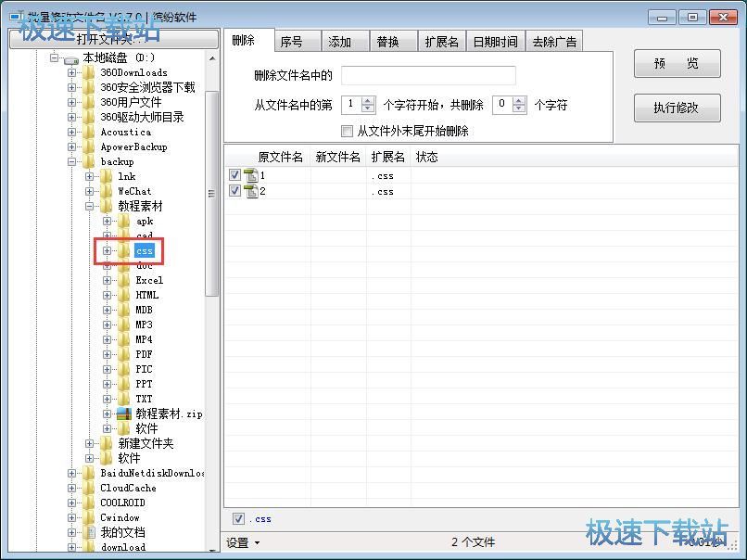Click the MDB folder icon
The height and width of the screenshot is (560, 747).
point(124,310)
